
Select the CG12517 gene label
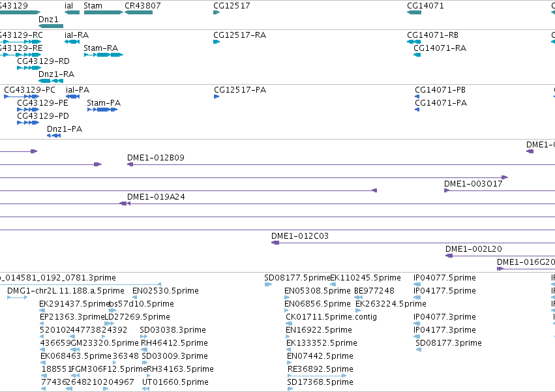pyautogui.click(x=232, y=6)
